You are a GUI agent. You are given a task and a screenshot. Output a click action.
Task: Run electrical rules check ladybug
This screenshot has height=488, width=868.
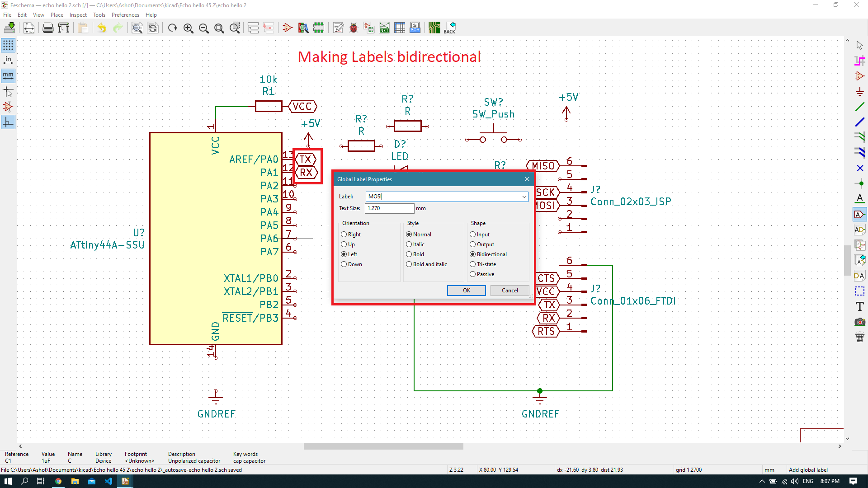tap(354, 28)
